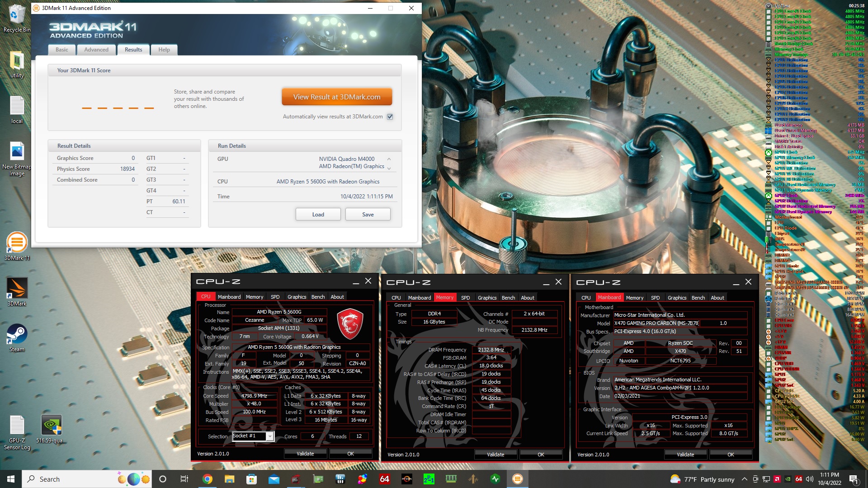Screen dimensions: 868x488
Task: Open About tab in right CPU-Z window
Action: (717, 298)
